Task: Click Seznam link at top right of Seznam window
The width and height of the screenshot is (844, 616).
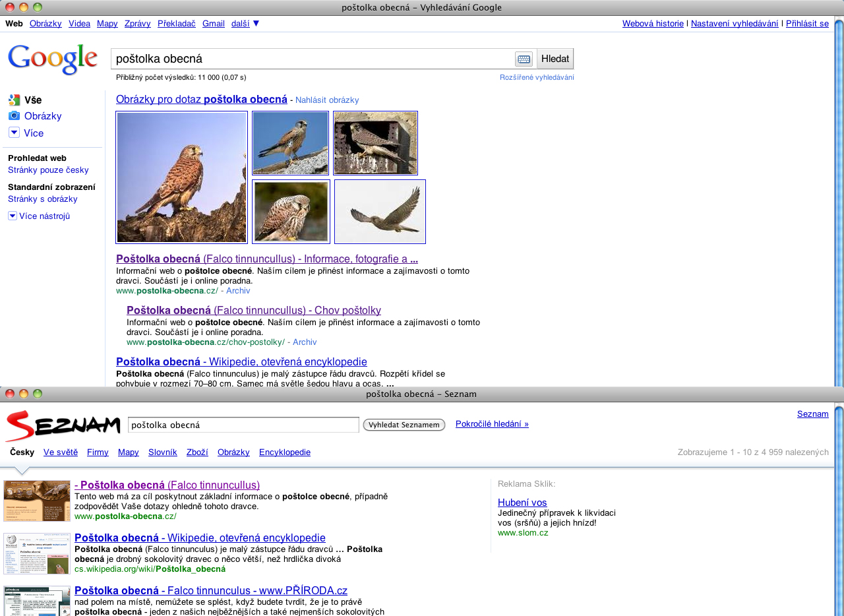Action: coord(813,414)
